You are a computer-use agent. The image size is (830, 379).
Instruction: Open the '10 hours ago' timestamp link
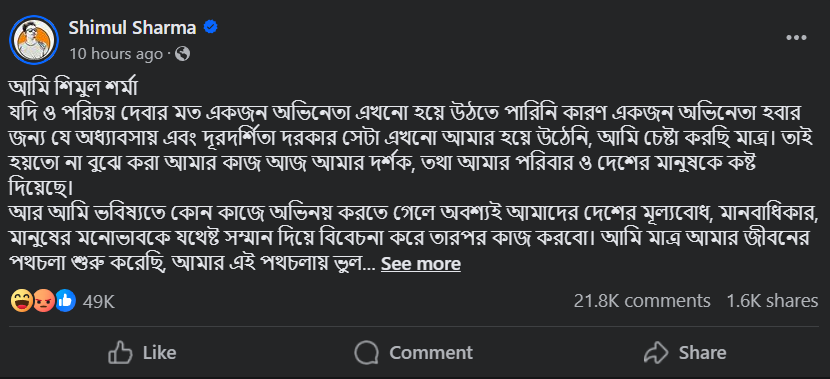116,54
